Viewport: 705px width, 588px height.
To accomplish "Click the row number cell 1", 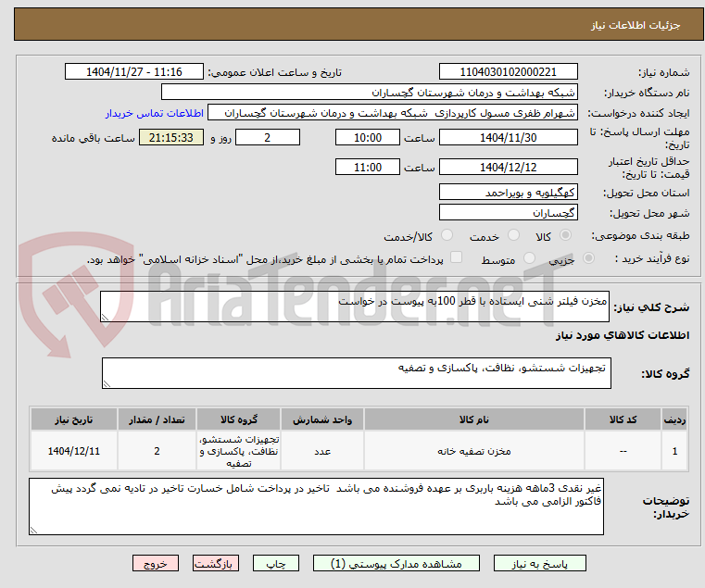I will coord(674,451).
